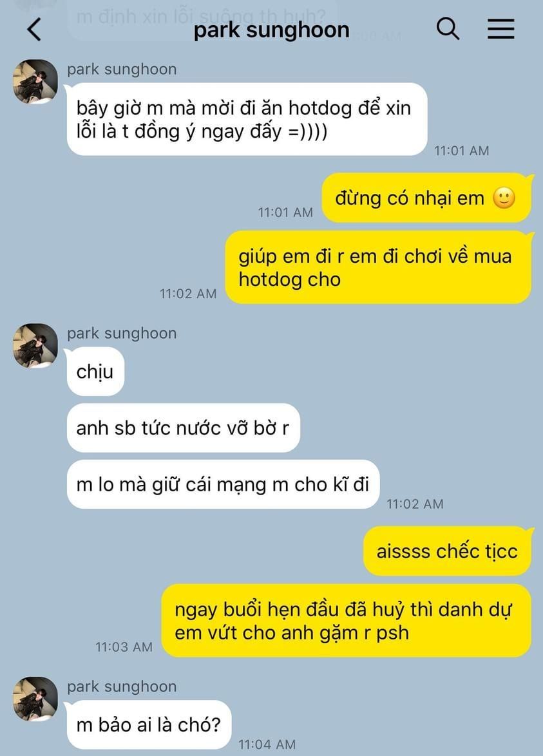This screenshot has width=543, height=756.
Task: Tap the yellow bubble 'aissss chếc tịcc'
Action: pyautogui.click(x=448, y=551)
